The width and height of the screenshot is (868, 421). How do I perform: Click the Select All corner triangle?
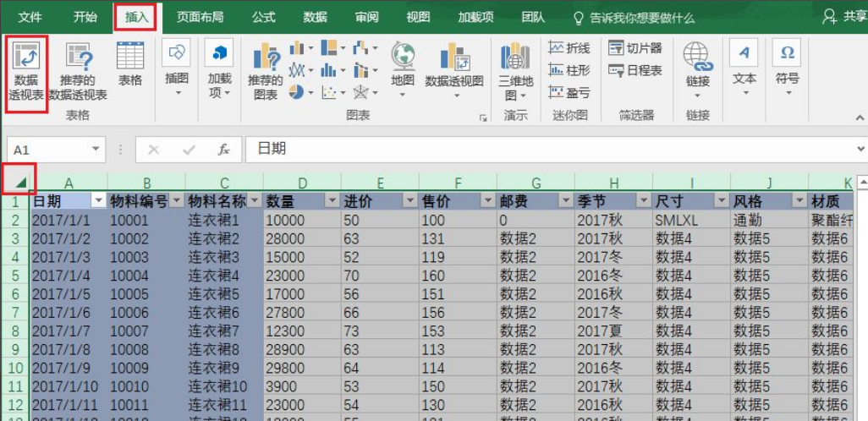pos(20,181)
